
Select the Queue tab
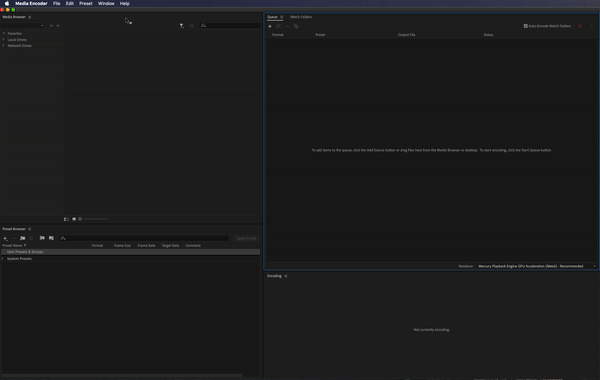coord(272,17)
